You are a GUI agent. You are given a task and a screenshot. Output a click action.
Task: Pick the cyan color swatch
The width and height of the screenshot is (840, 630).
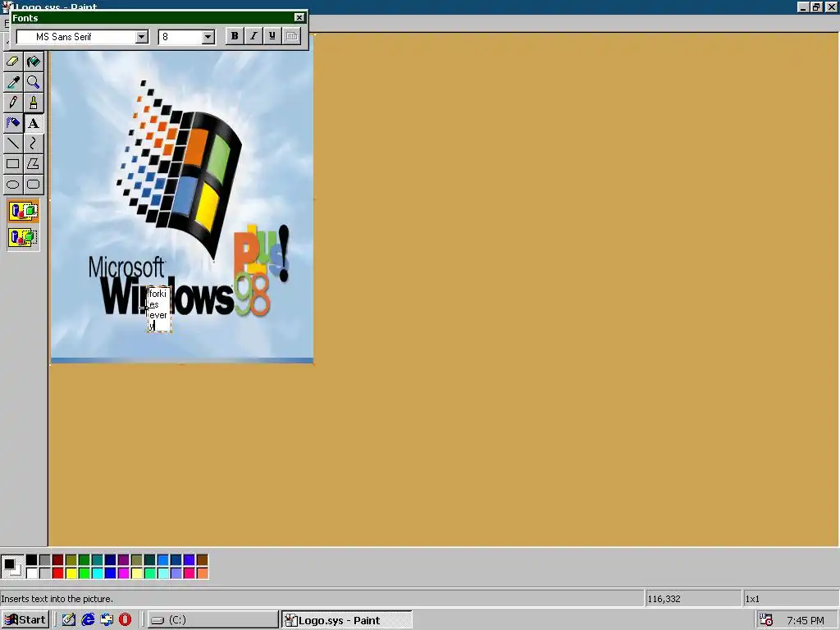coord(98,573)
